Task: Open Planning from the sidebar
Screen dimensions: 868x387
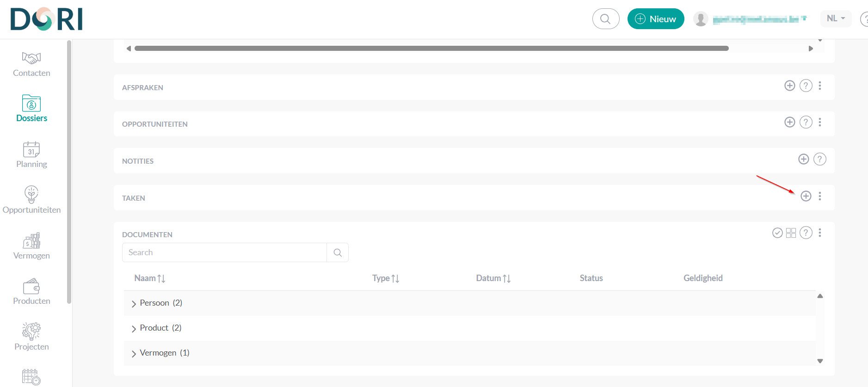Action: click(x=31, y=155)
